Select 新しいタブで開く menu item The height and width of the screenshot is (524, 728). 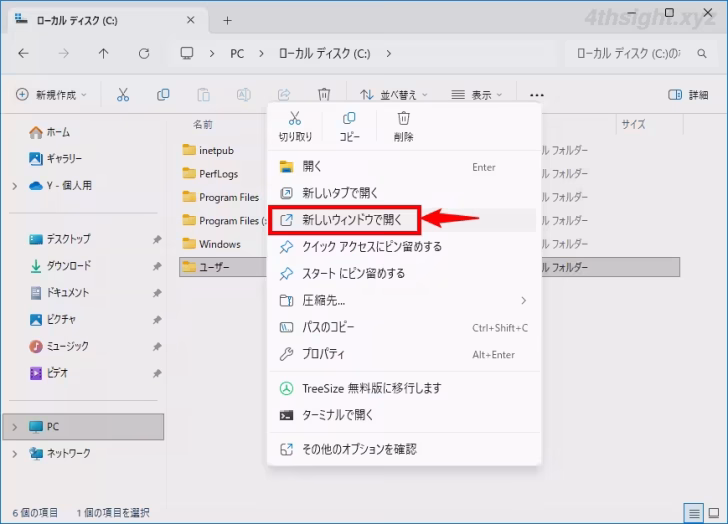402,193
